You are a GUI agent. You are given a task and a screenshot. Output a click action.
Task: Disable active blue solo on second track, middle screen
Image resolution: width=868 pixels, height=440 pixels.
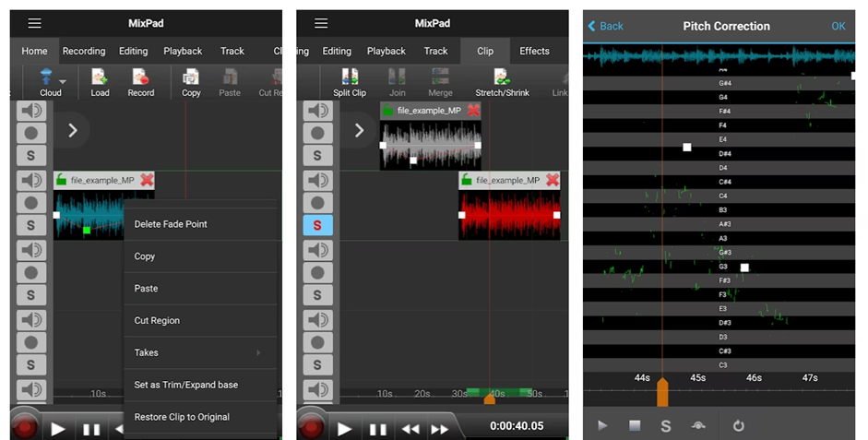317,225
